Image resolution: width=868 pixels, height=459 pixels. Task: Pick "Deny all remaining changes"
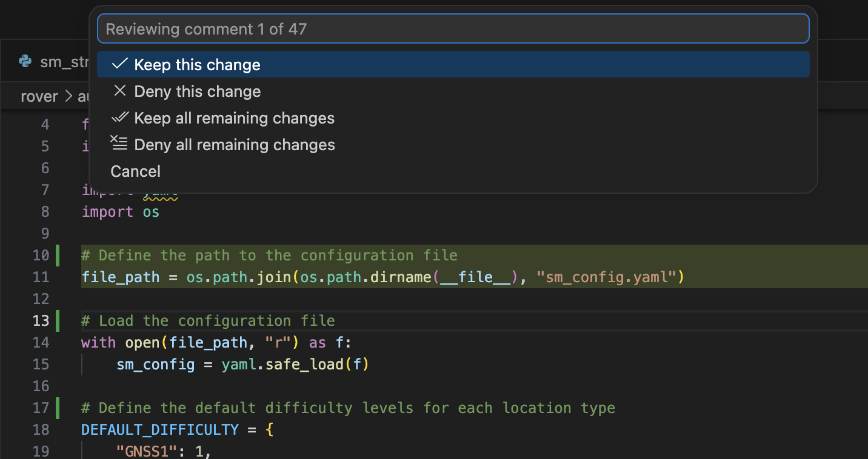pos(234,145)
